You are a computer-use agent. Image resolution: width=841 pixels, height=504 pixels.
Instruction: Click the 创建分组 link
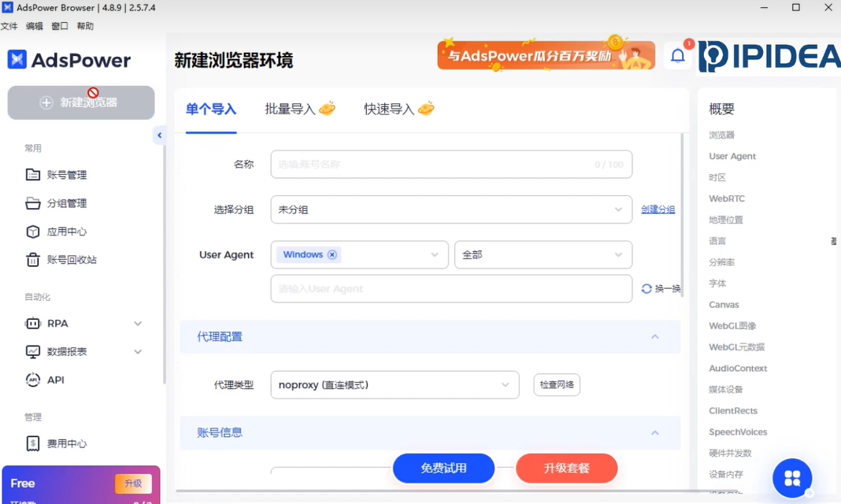pos(658,209)
